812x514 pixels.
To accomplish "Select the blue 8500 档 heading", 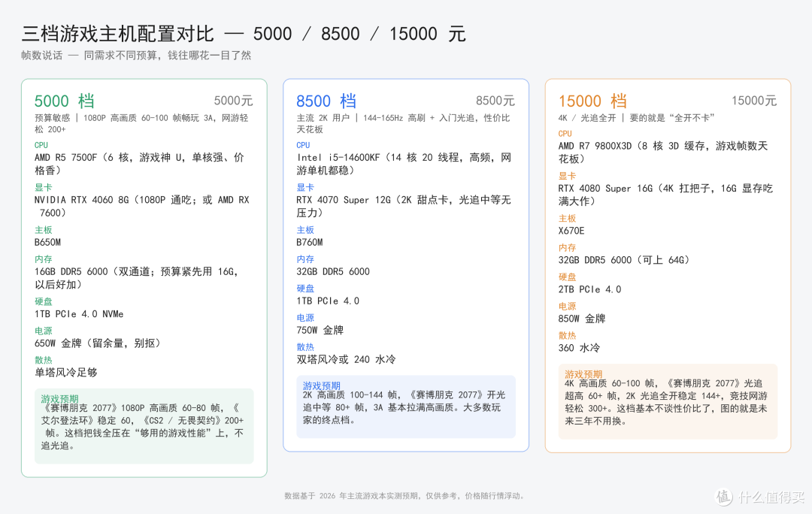I will pos(326,101).
